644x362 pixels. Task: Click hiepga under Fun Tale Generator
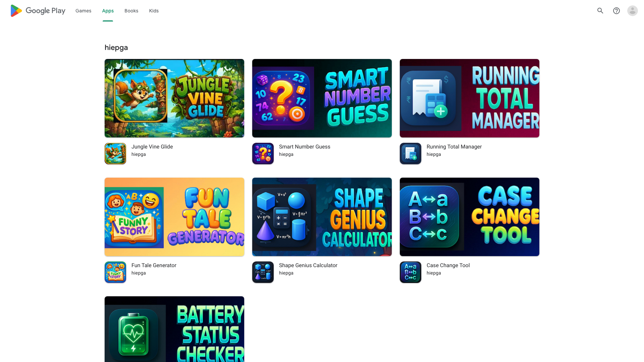tap(139, 273)
